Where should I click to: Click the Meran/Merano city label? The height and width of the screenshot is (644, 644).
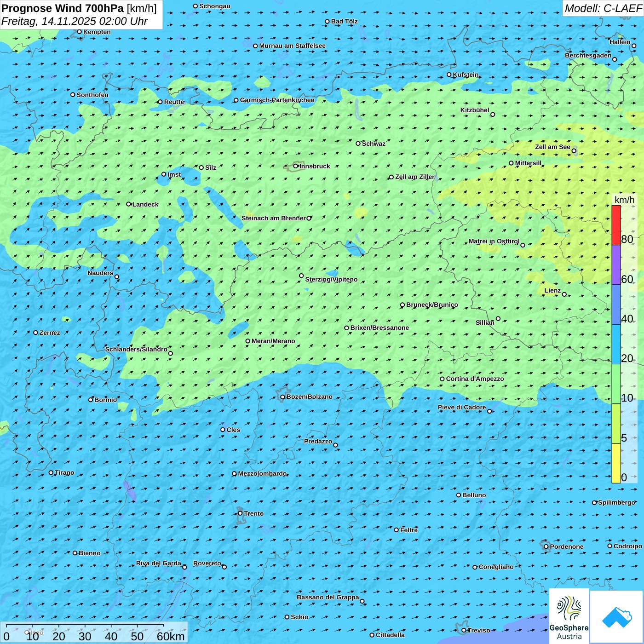point(273,341)
